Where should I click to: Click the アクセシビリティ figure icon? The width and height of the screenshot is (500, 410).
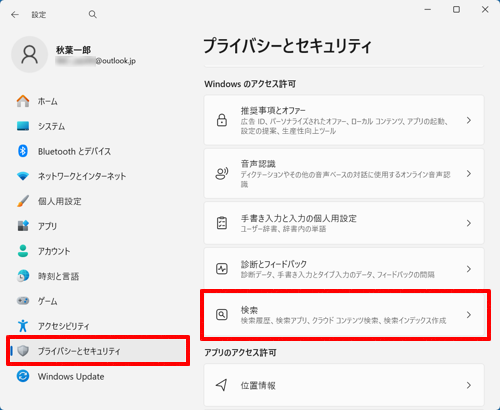pyautogui.click(x=23, y=326)
